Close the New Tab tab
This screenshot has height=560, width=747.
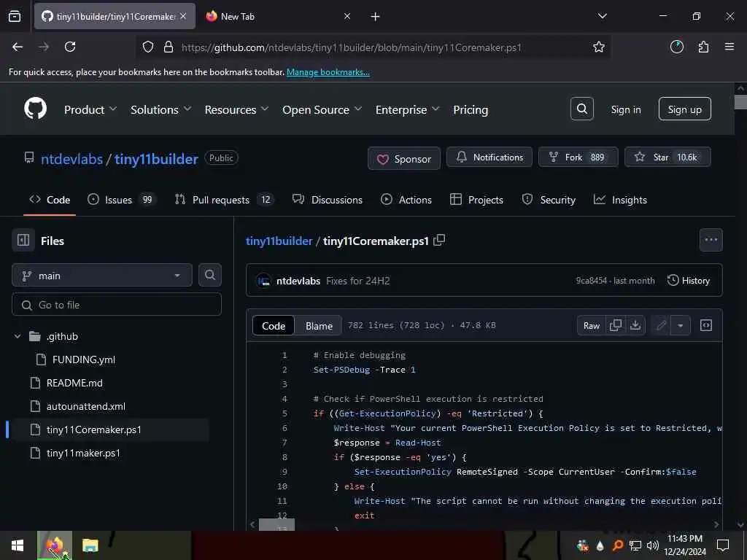point(347,16)
